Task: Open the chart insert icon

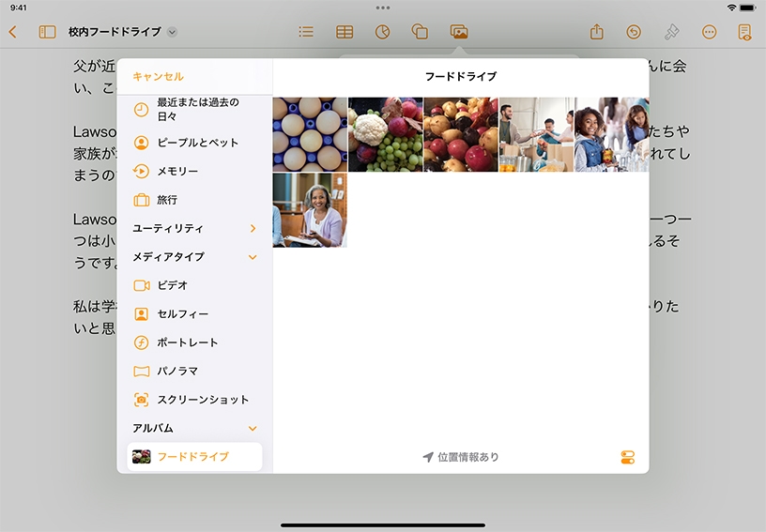Action: point(382,32)
